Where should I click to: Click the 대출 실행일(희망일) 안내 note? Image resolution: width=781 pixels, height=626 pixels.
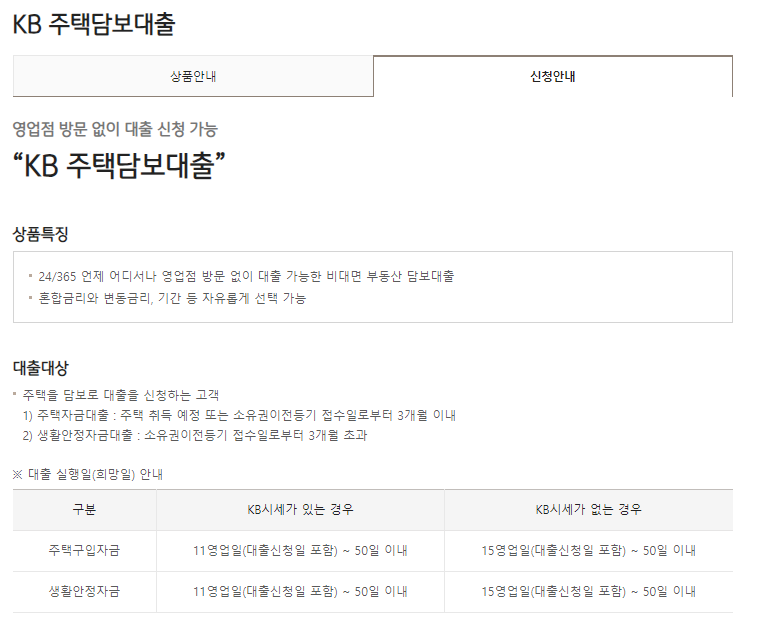88,474
